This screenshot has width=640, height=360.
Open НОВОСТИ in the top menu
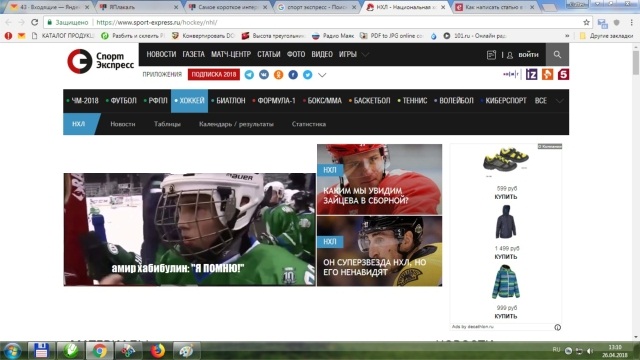pos(161,54)
